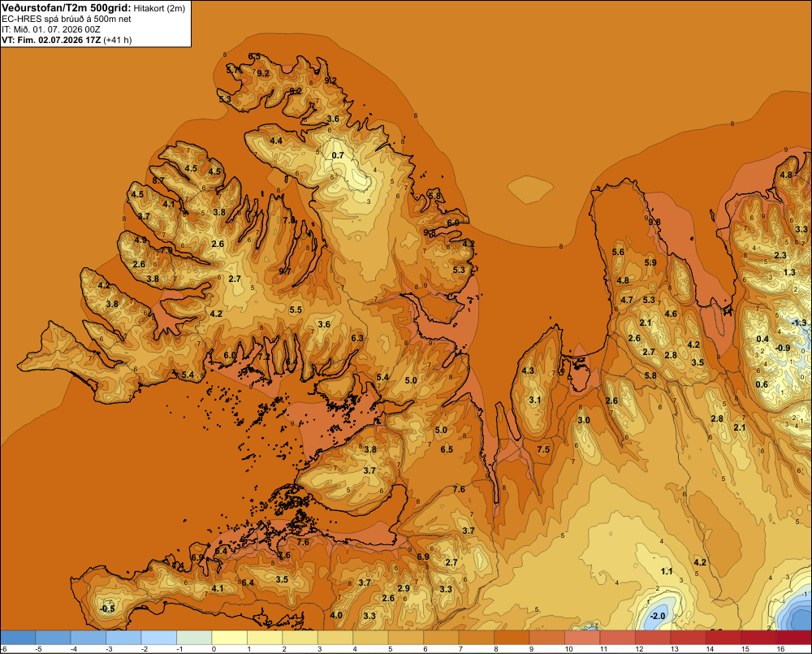Screen dimensions: 812x654
Task: Select the legend swatch between -6 and -5
Action: pyautogui.click(x=18, y=638)
